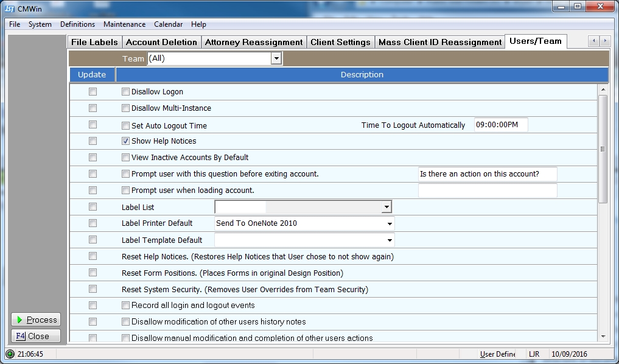This screenshot has height=364, width=619.
Task: Click the green status indicator icon
Action: 10,354
